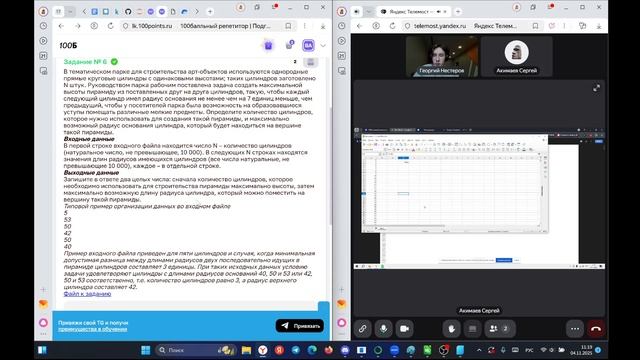640x360 pixels.
Task: Select Георгий Нестеров video thumbnail
Action: (442, 56)
